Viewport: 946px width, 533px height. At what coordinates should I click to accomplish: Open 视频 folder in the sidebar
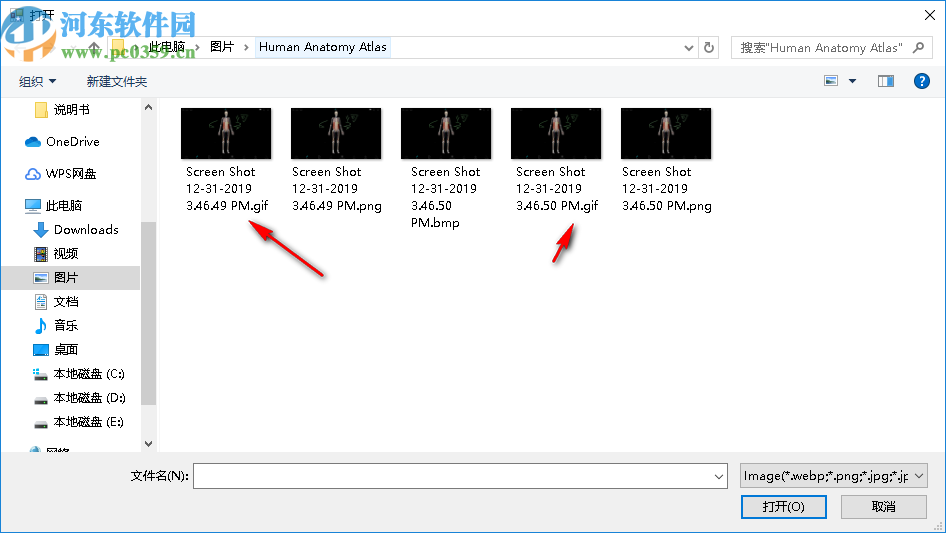click(66, 254)
